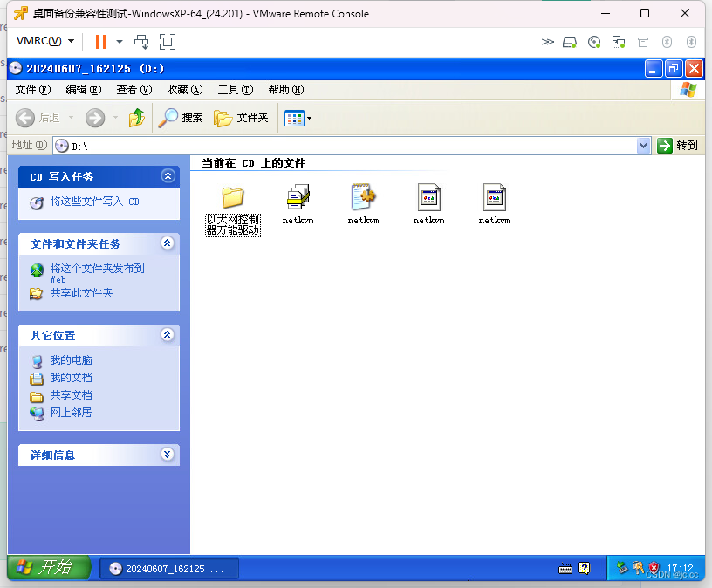Click the first Bluetooth device icon in VMRC
This screenshot has height=588, width=712.
(667, 42)
